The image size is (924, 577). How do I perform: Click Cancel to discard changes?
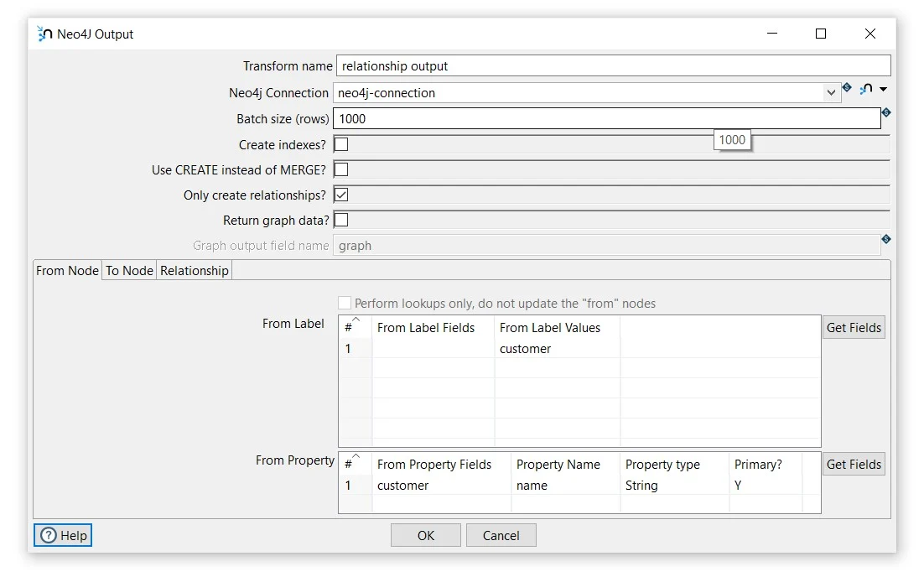tap(501, 535)
